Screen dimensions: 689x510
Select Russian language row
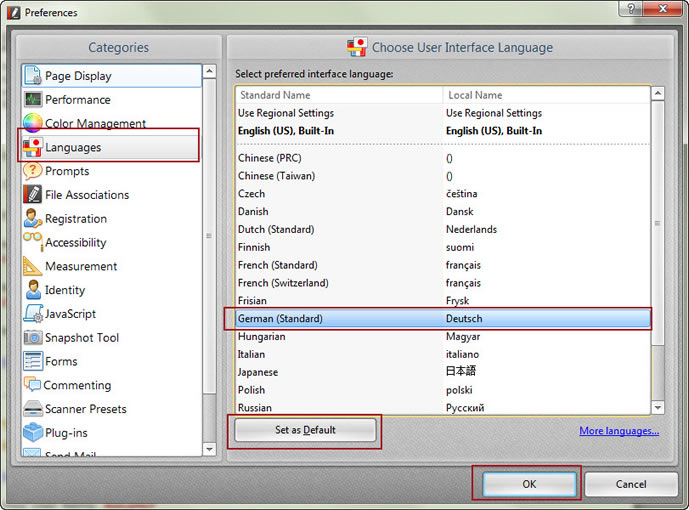tap(443, 407)
